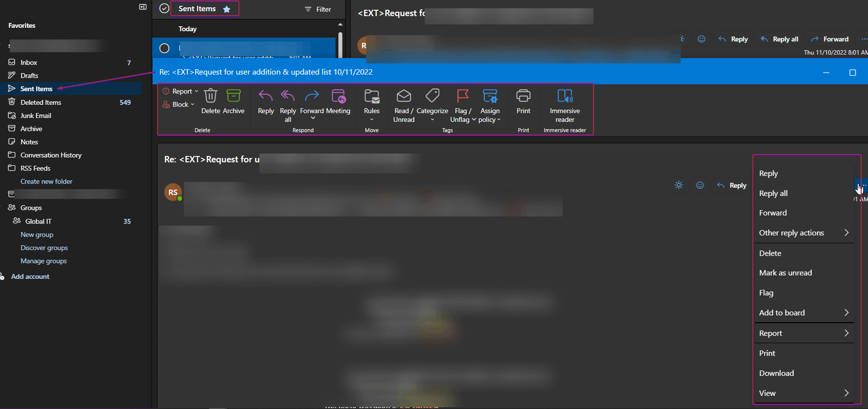Open the Block dropdown in ribbon
Screen dimensions: 868x409
(x=178, y=104)
